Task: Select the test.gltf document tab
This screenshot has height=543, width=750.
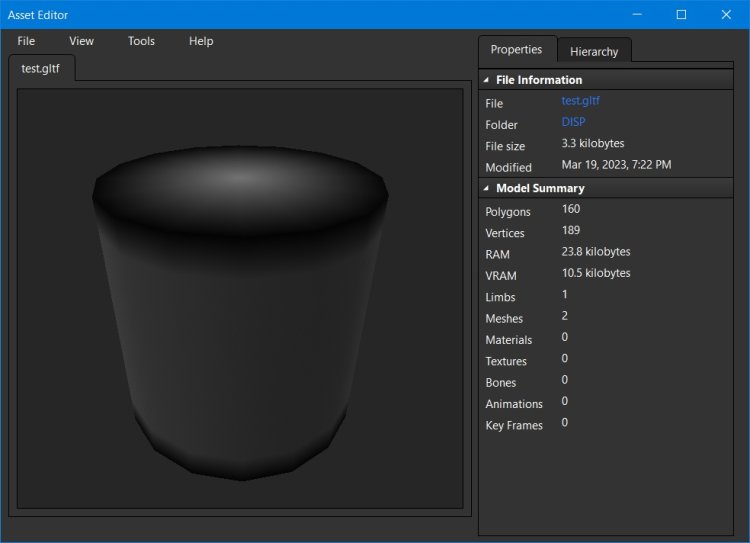Action: pyautogui.click(x=41, y=68)
